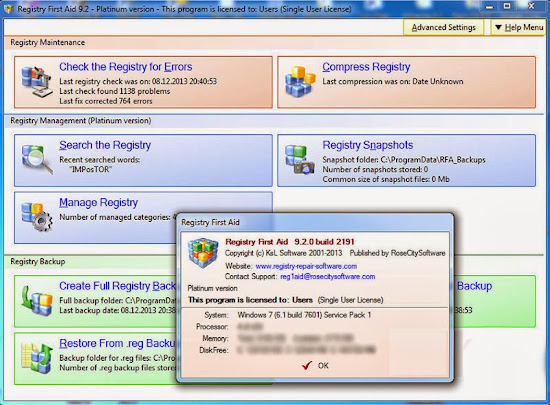Visit www.registry-repair-software.com website link

[x=306, y=266]
